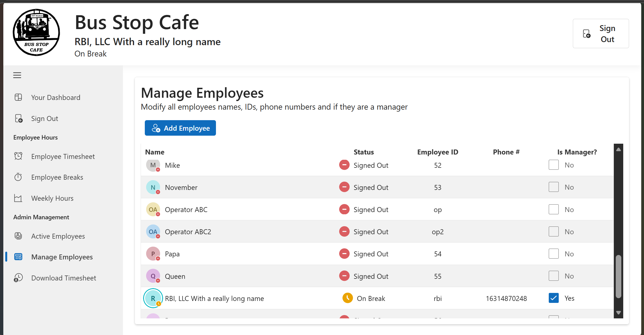Open the Manage Employees section

pos(62,257)
